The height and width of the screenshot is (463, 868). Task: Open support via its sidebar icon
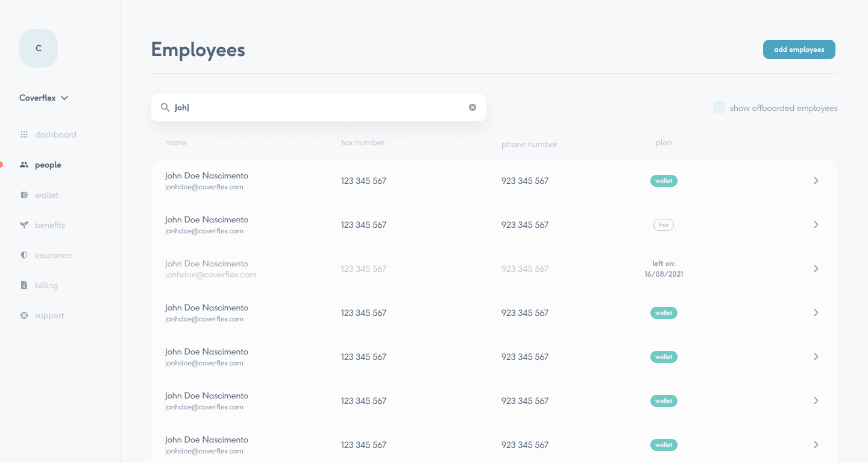24,315
